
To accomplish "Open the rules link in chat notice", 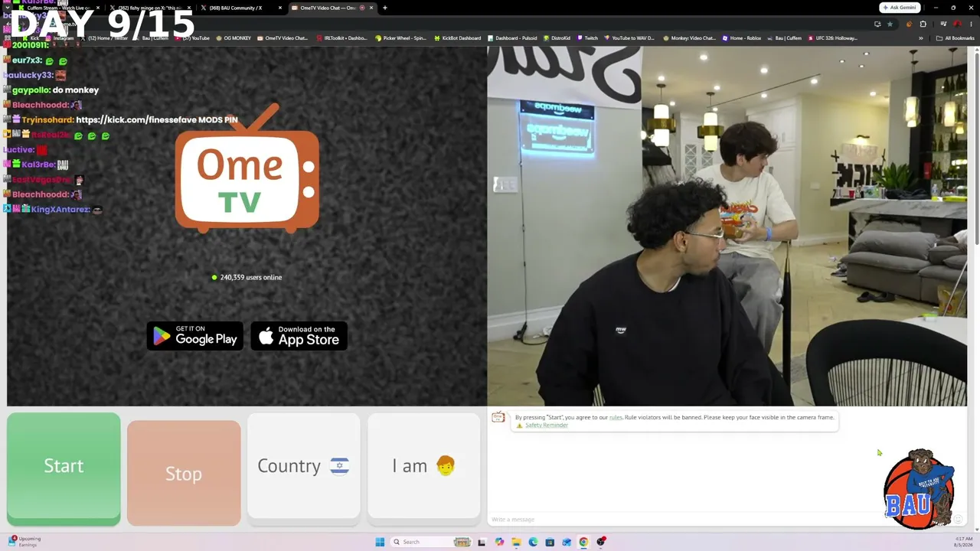I will (x=616, y=417).
